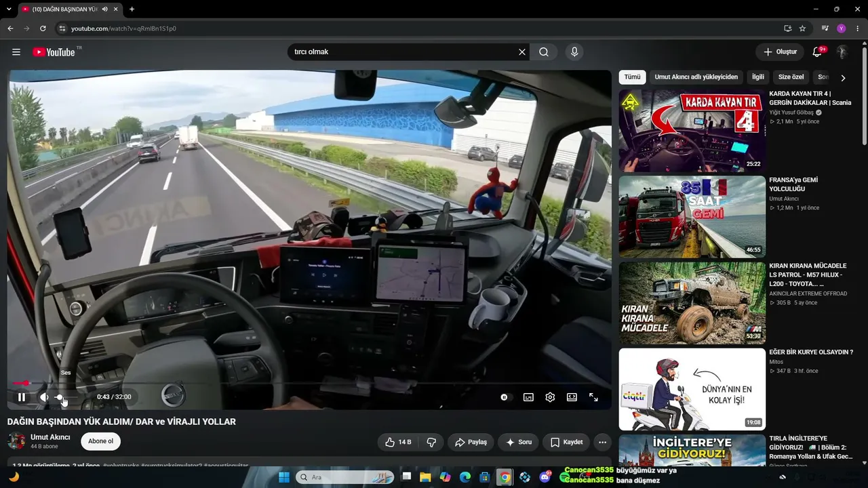
Task: Close the YouTube browser tab
Action: coord(116,9)
